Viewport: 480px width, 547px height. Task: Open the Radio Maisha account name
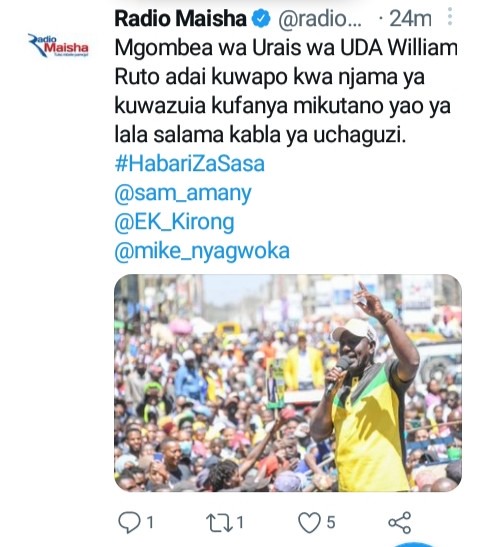coord(180,18)
